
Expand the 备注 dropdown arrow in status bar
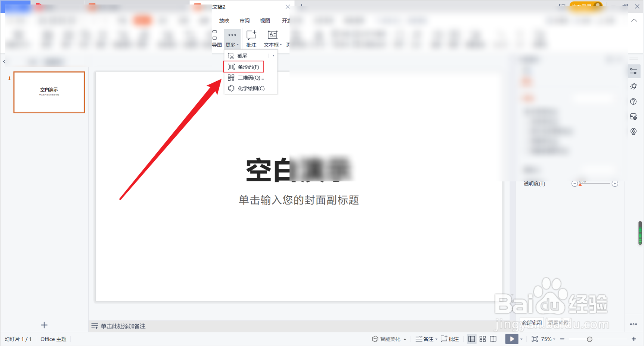[436, 339]
